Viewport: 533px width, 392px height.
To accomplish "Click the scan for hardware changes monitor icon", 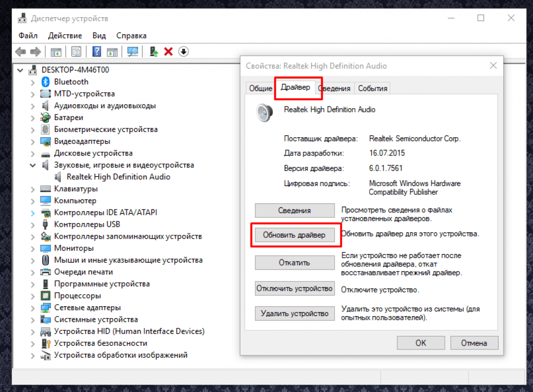I will (x=133, y=51).
